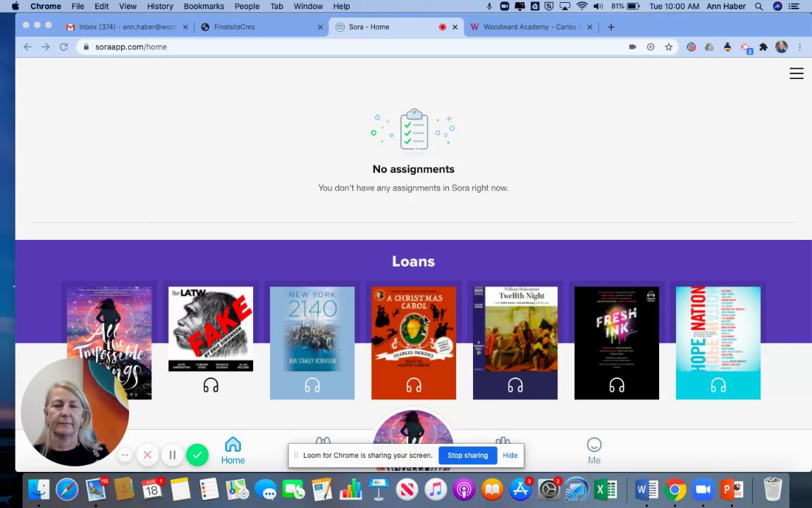Close the Gmail Inbox tab
Viewport: 812px width, 508px height.
pos(185,27)
